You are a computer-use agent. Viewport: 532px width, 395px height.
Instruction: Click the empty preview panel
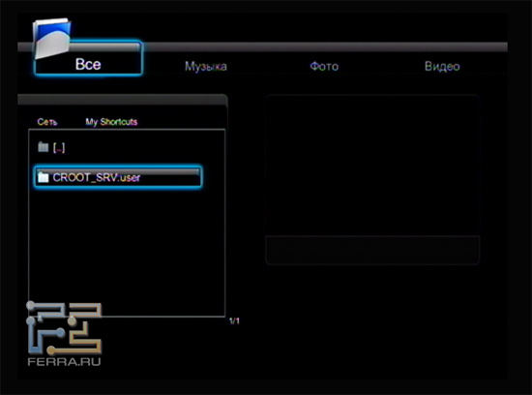[x=372, y=165]
